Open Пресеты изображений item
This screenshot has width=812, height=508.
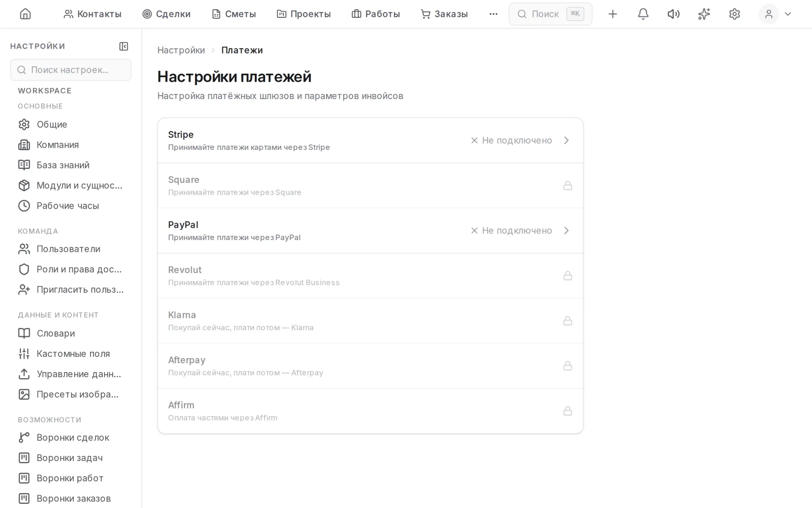click(71, 394)
